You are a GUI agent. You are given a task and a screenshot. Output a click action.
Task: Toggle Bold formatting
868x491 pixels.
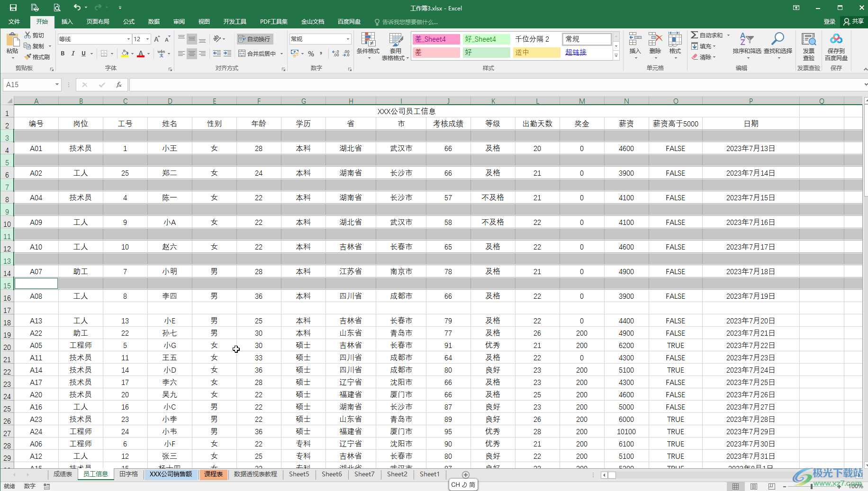pos(63,54)
